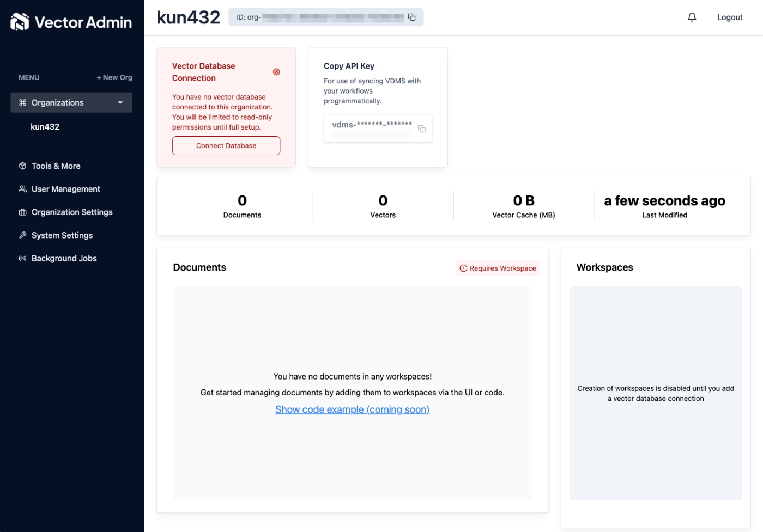763x532 pixels.
Task: Select the Organizations menu entry
Action: 71,102
